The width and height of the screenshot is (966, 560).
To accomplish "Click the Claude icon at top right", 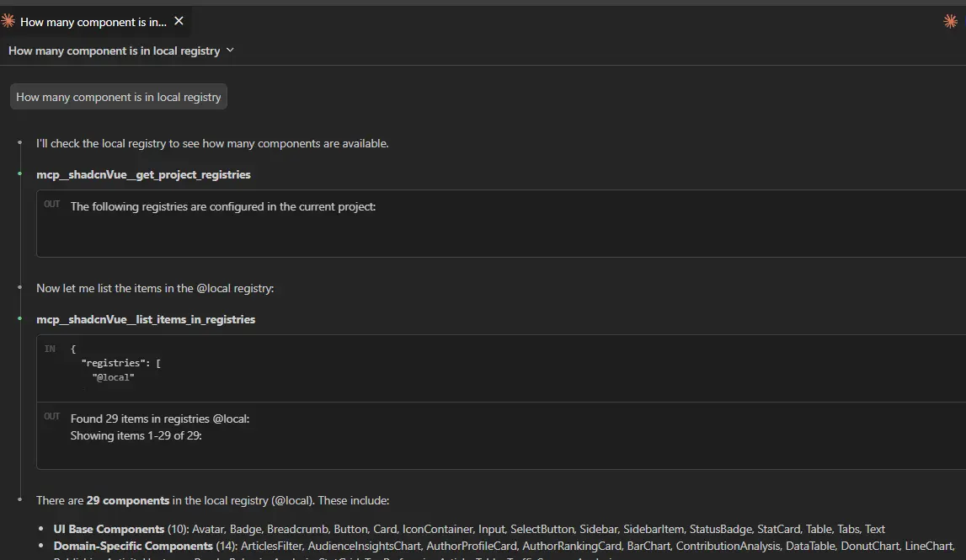I will coord(950,22).
